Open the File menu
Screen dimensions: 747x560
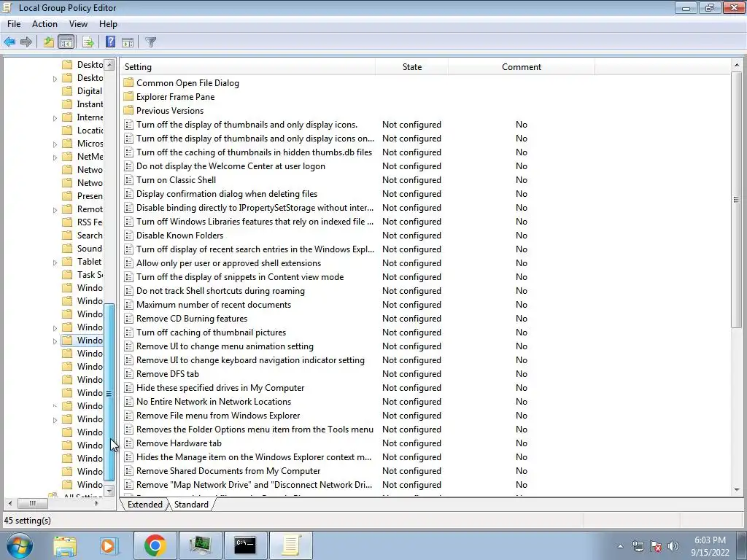(14, 24)
